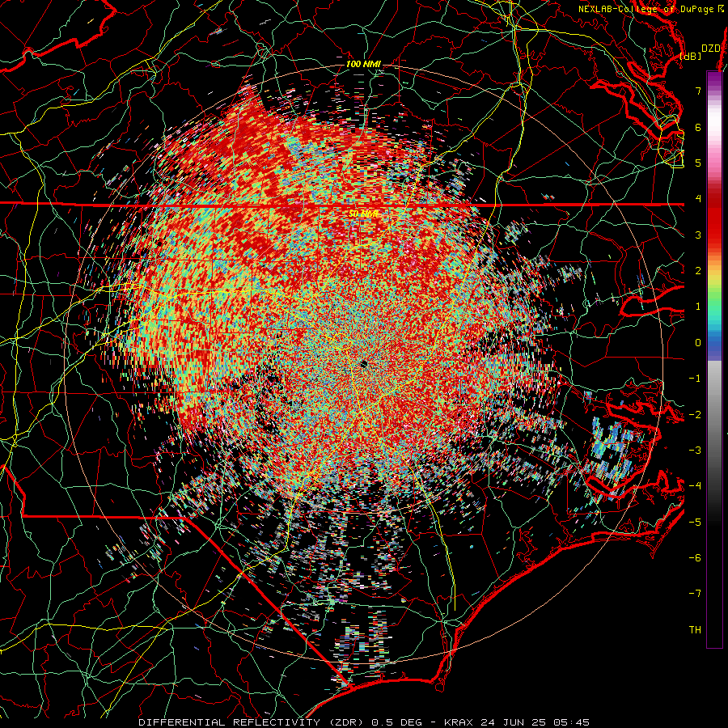Select the 1 value on the color scale
The height and width of the screenshot is (728, 728).
point(698,307)
